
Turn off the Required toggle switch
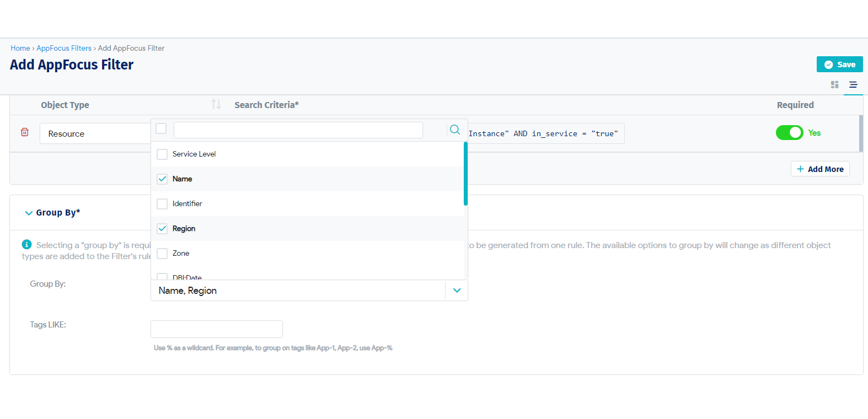tap(789, 133)
